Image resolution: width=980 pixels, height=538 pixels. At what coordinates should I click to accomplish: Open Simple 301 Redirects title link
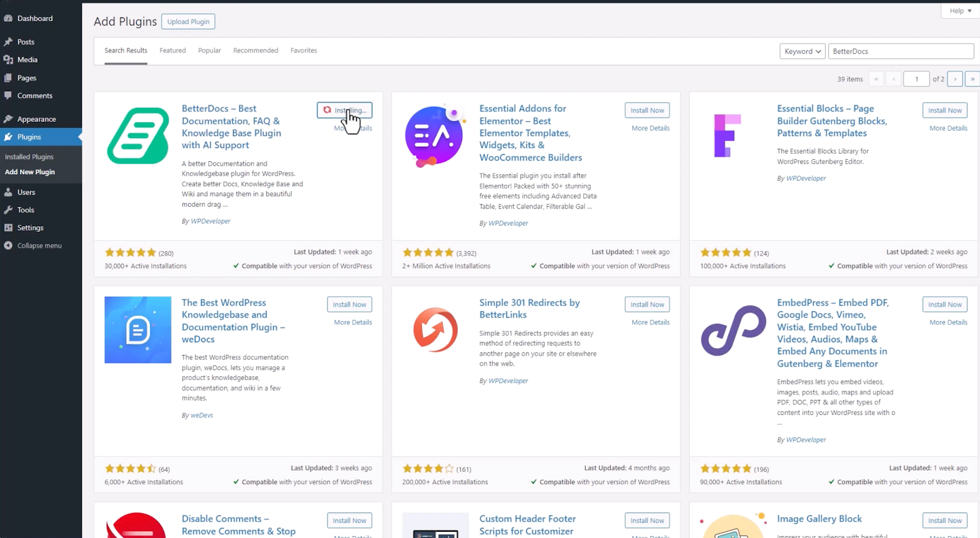(x=529, y=309)
